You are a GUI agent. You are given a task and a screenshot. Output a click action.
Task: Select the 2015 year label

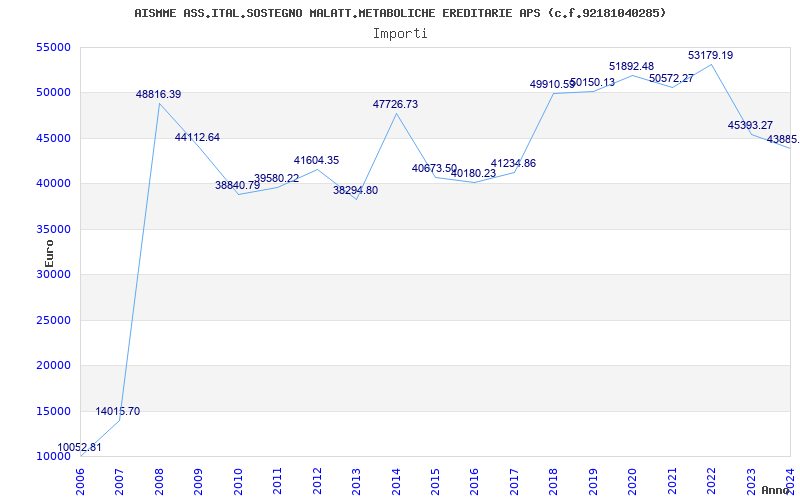(x=435, y=482)
